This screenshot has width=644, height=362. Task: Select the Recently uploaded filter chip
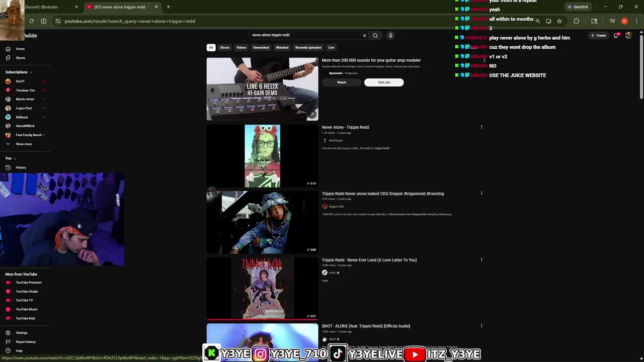[308, 47]
